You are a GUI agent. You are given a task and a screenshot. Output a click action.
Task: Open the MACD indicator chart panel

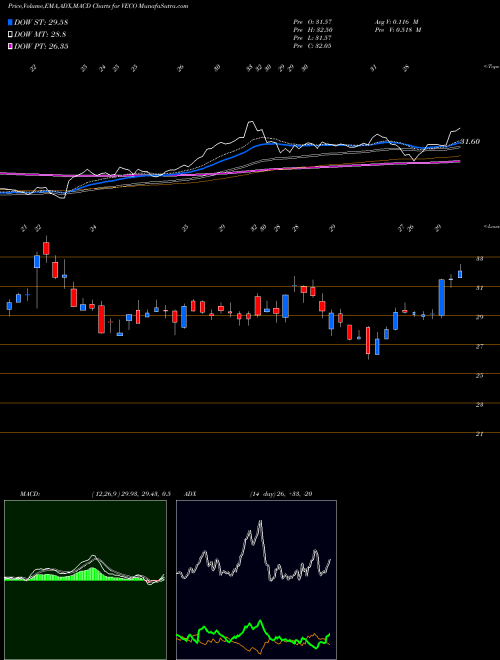[x=85, y=580]
